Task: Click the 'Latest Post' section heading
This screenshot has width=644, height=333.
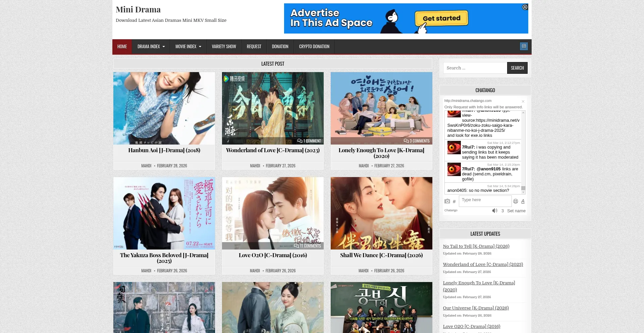Action: pyautogui.click(x=273, y=64)
